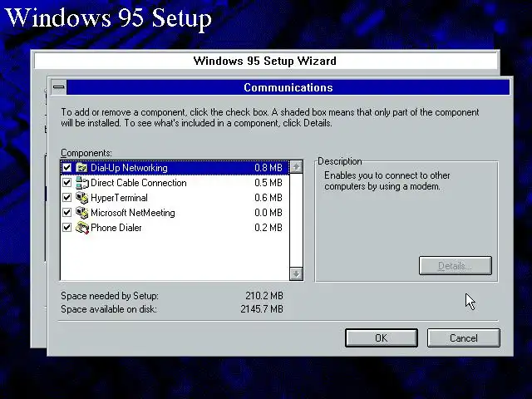The height and width of the screenshot is (399, 532).
Task: Select the Microsoft NetMeeting label
Action: [x=133, y=213]
